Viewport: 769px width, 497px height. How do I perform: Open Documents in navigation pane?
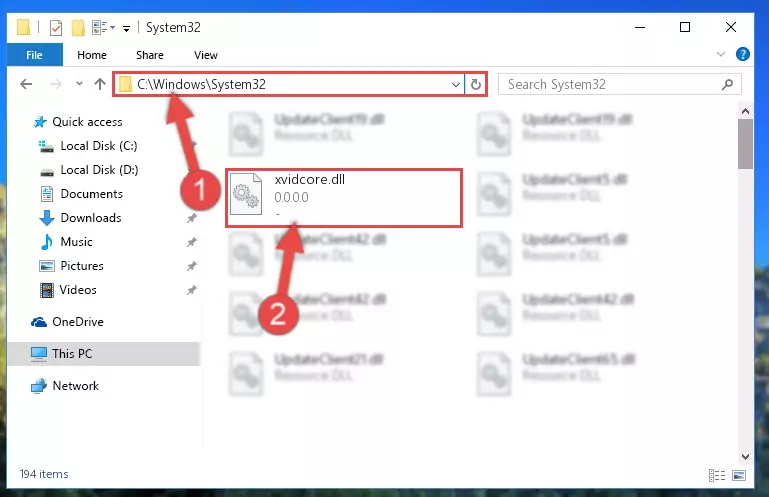pyautogui.click(x=92, y=194)
